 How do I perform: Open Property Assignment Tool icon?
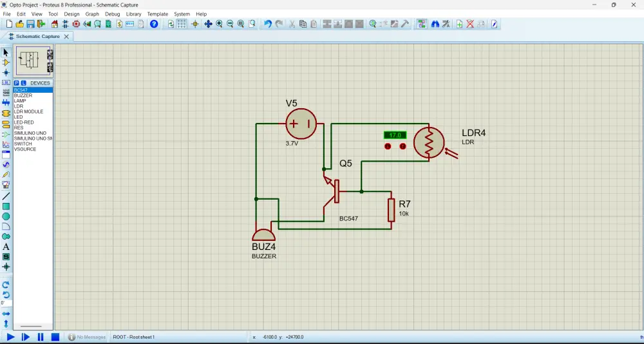446,24
